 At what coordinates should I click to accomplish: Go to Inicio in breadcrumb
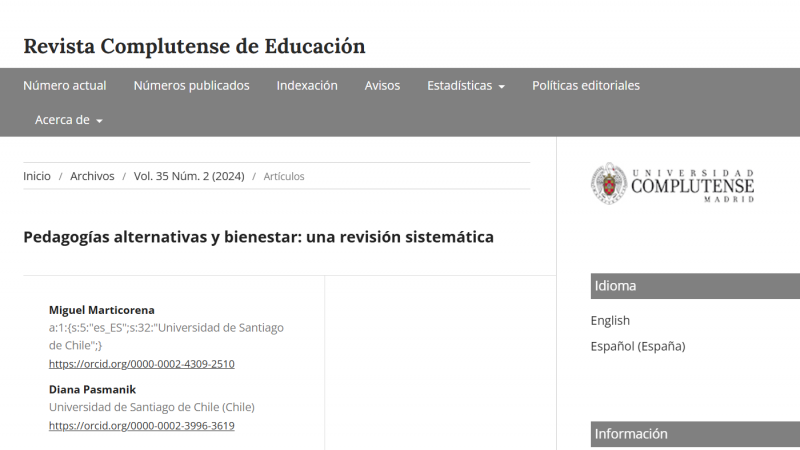click(37, 176)
